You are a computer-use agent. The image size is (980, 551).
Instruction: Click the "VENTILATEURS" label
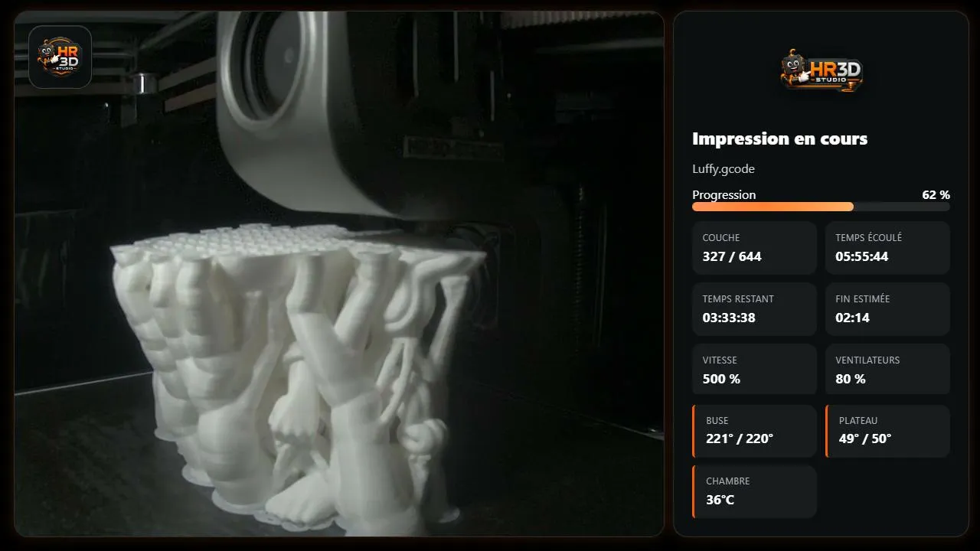[867, 360]
